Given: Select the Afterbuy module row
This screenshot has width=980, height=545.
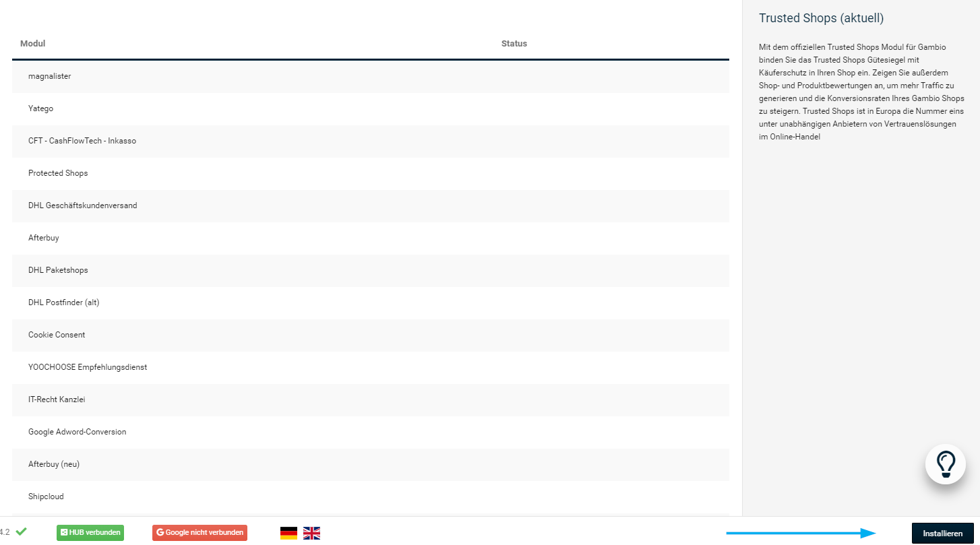Looking at the screenshot, I should (x=371, y=238).
